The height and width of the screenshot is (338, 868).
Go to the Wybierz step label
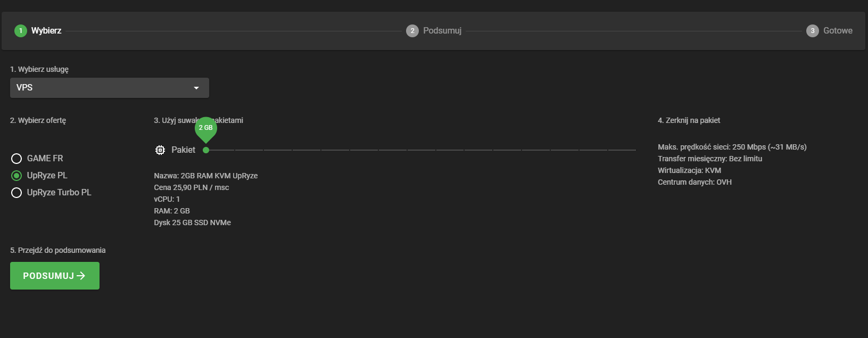[x=46, y=31]
